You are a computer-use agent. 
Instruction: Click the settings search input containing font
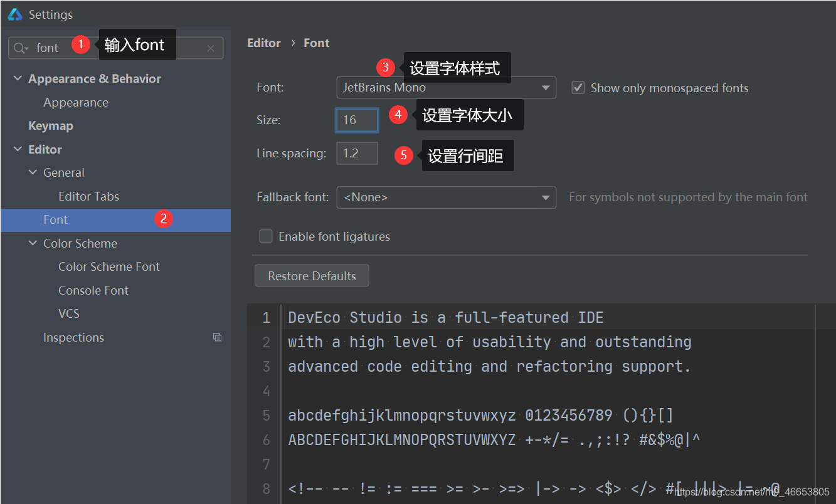click(115, 48)
